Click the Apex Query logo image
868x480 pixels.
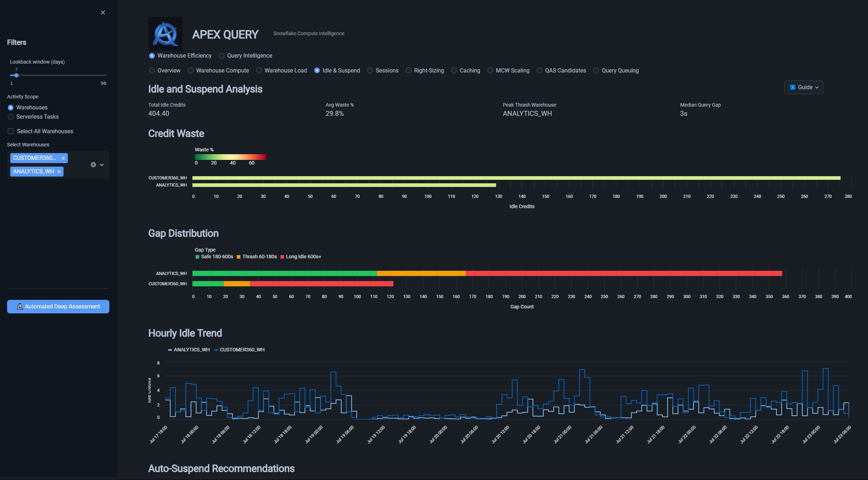point(165,33)
